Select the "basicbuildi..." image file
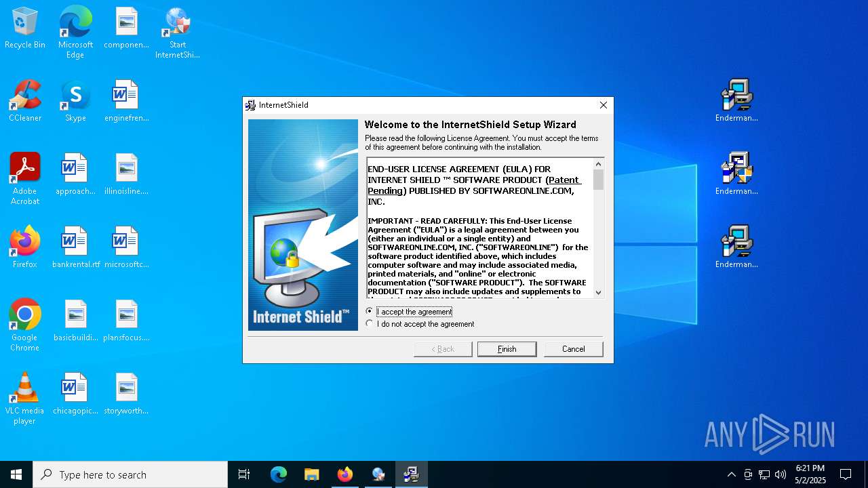 pos(75,321)
